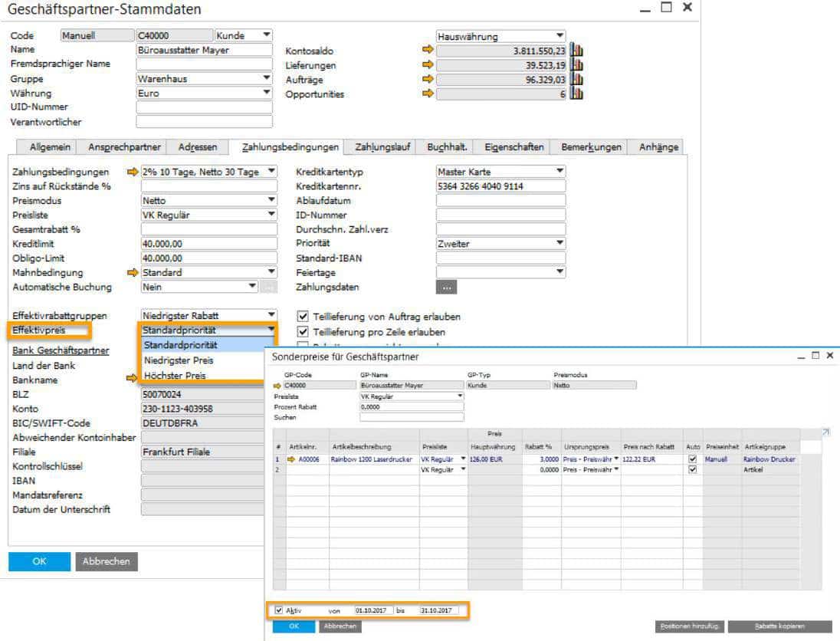The height and width of the screenshot is (641, 840).
Task: Switch to the Eigenschaften tab
Action: 514,147
